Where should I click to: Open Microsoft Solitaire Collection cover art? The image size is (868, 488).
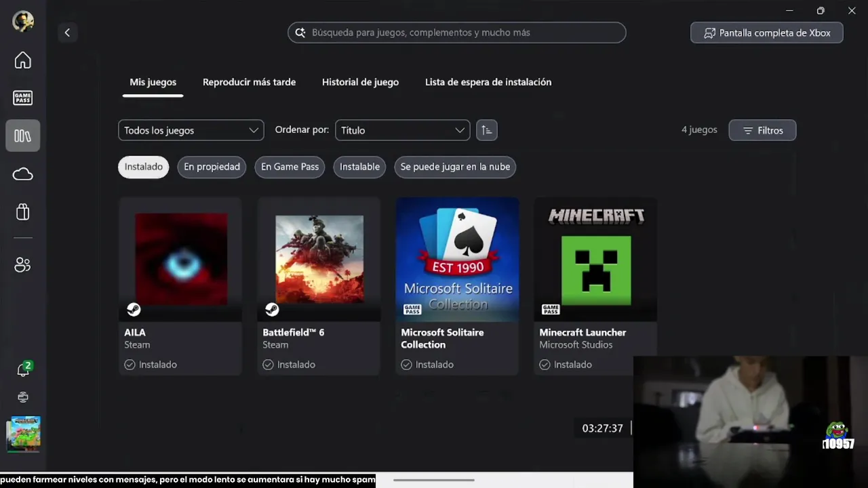457,259
